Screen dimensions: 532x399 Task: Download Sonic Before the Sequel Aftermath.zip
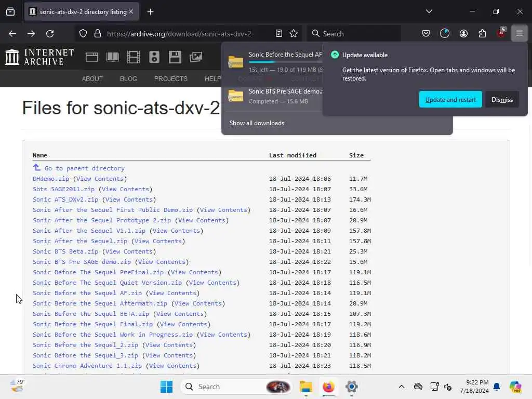click(100, 303)
